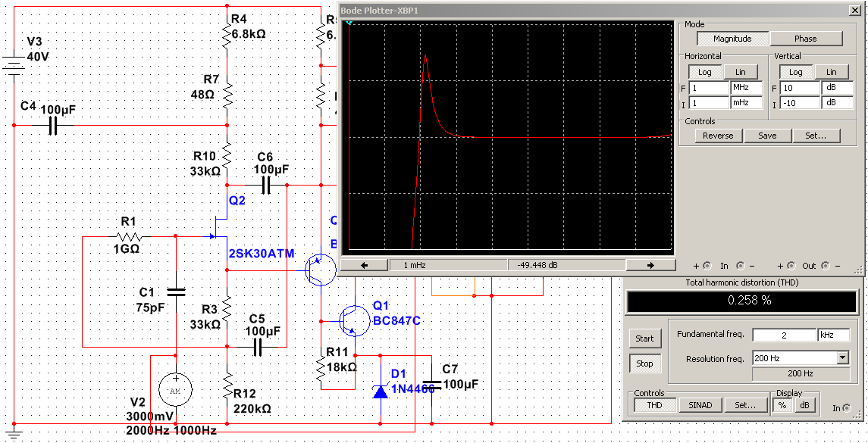
Task: Click the SINAD button
Action: 700,405
